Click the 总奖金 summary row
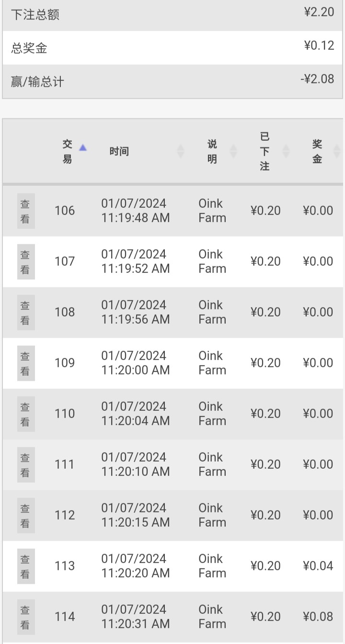The width and height of the screenshot is (345, 644). point(172,48)
